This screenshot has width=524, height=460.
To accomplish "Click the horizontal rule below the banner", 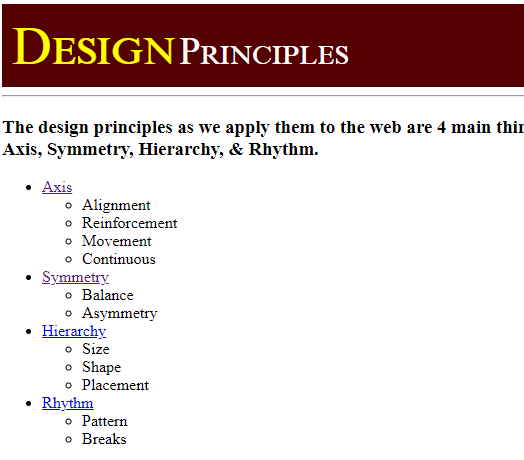I will coord(263,96).
